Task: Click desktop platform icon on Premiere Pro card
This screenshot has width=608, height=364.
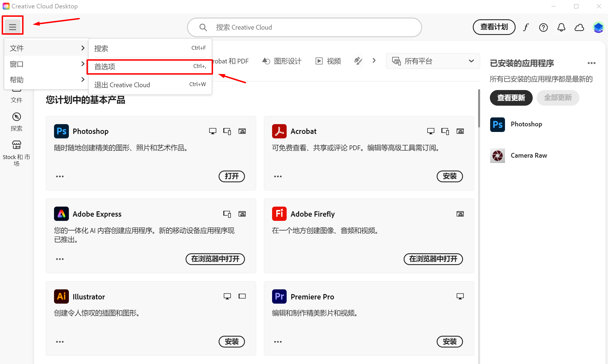Action: click(460, 296)
